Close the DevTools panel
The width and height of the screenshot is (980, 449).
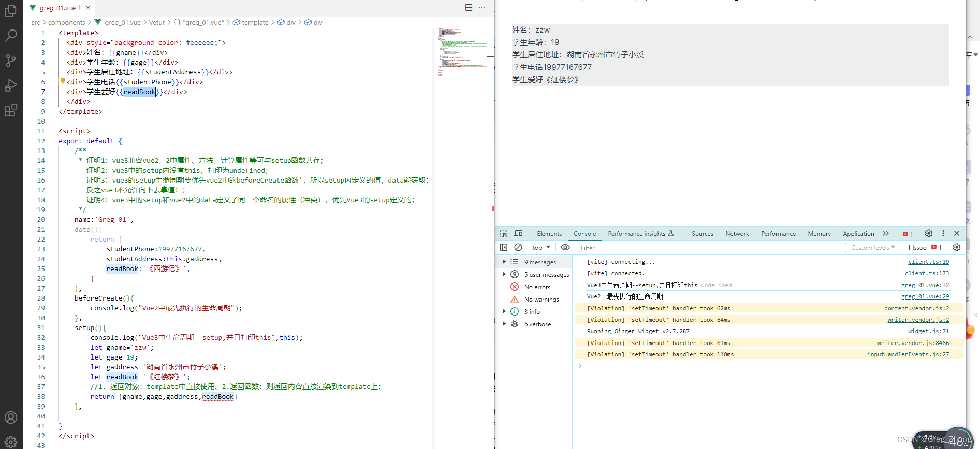click(x=957, y=233)
